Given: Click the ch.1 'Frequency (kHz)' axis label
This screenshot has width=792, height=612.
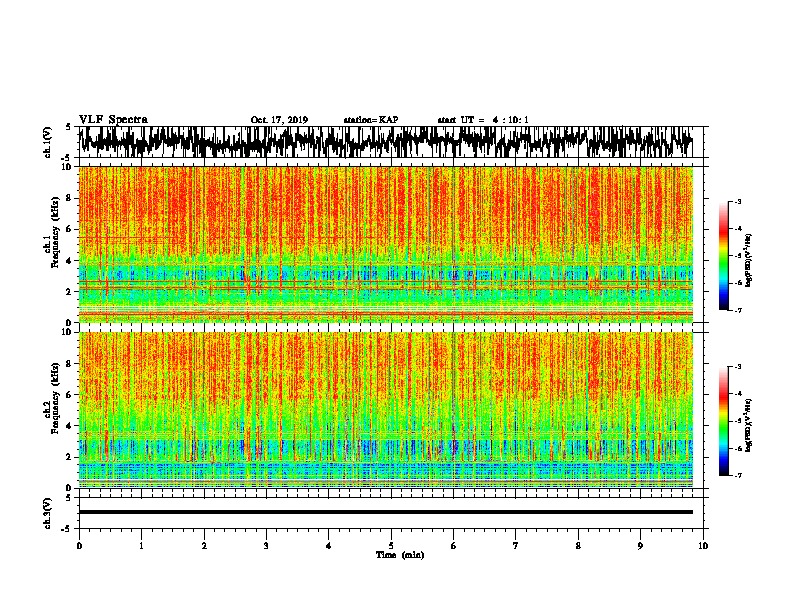Looking at the screenshot, I should pos(55,232).
